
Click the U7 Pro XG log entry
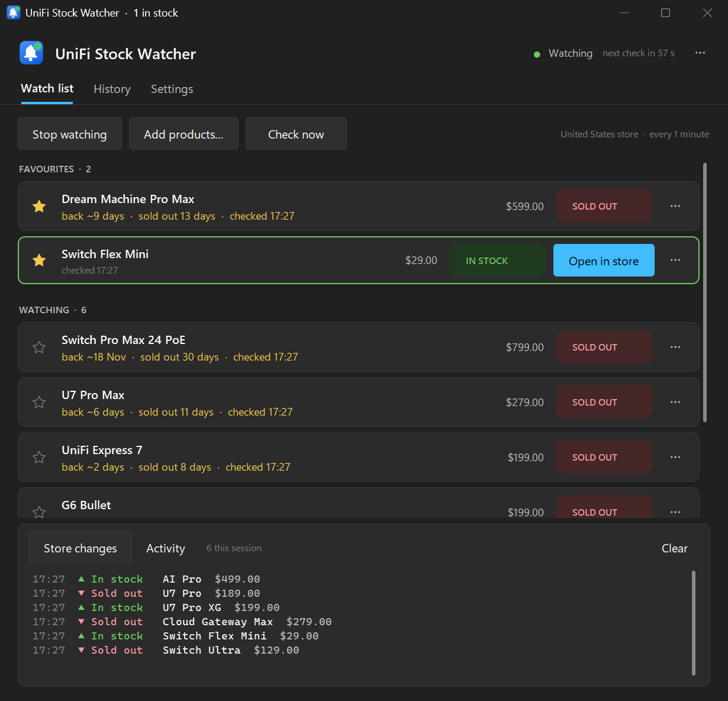tap(156, 607)
